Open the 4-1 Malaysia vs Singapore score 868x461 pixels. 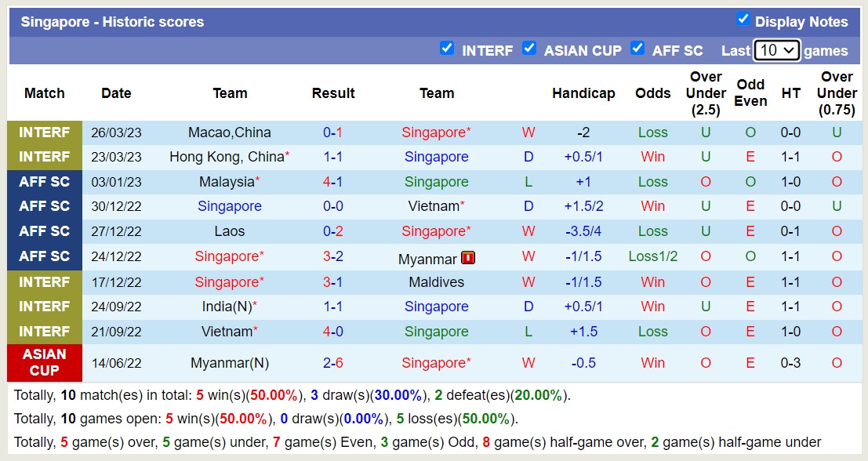tap(333, 182)
